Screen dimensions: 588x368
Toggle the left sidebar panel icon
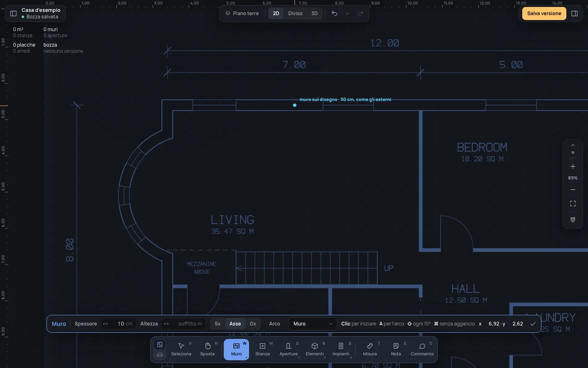[x=13, y=13]
